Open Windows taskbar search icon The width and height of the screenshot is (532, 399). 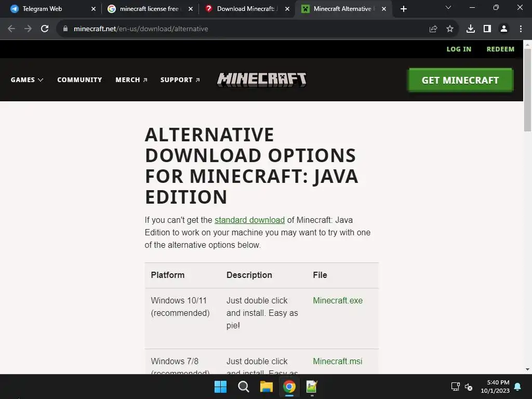coord(243,387)
